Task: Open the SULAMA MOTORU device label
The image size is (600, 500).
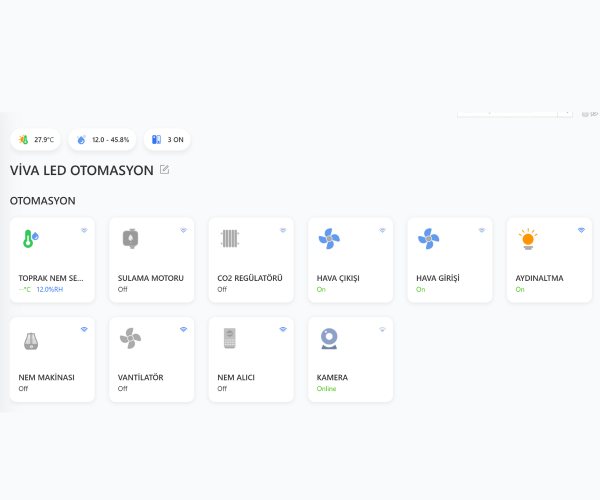Action: pos(151,278)
